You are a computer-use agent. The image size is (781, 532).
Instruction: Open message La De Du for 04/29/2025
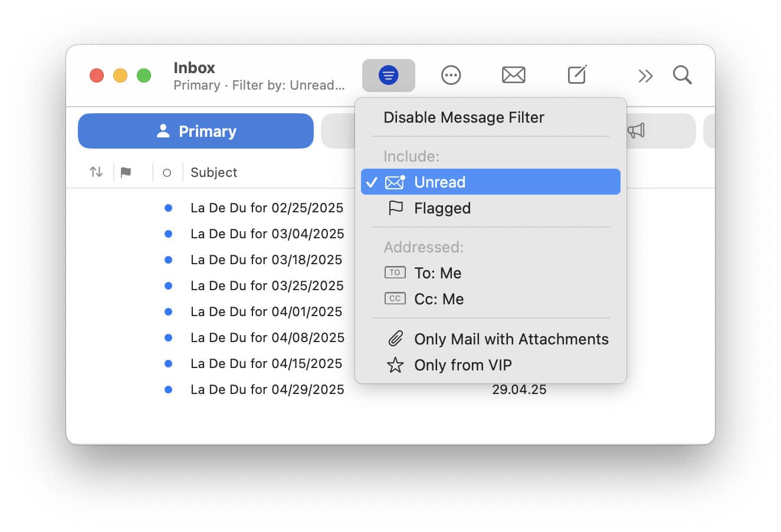(x=267, y=390)
